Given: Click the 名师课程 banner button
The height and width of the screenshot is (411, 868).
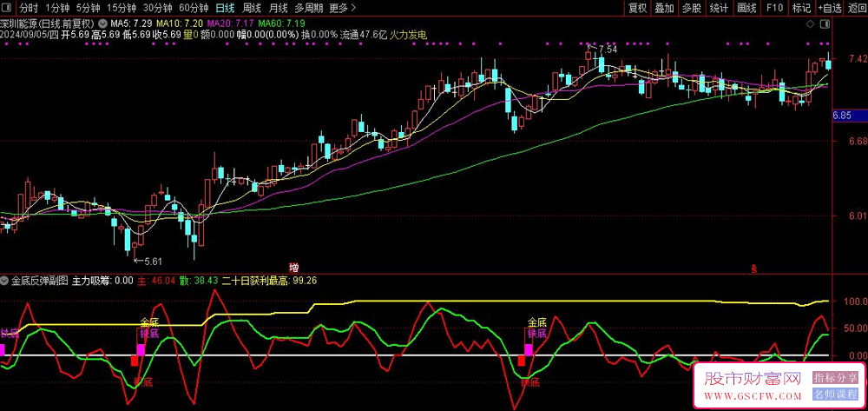Looking at the screenshot, I should pyautogui.click(x=836, y=394).
